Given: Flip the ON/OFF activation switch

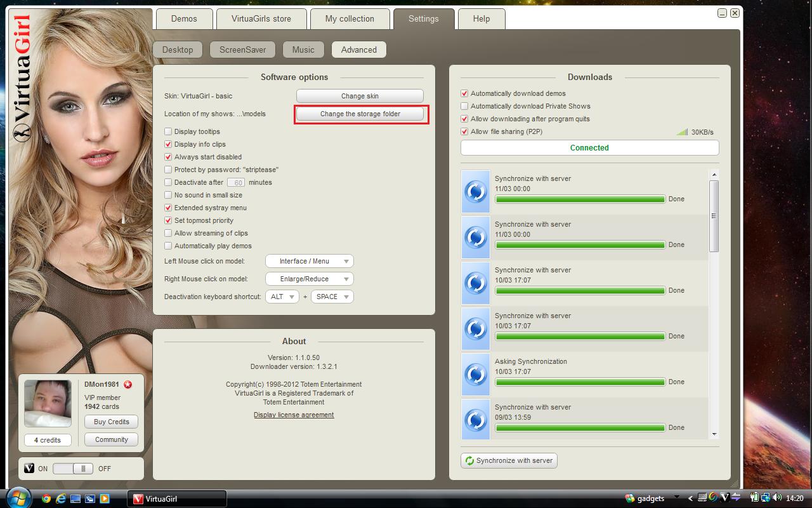Looking at the screenshot, I should click(x=73, y=469).
